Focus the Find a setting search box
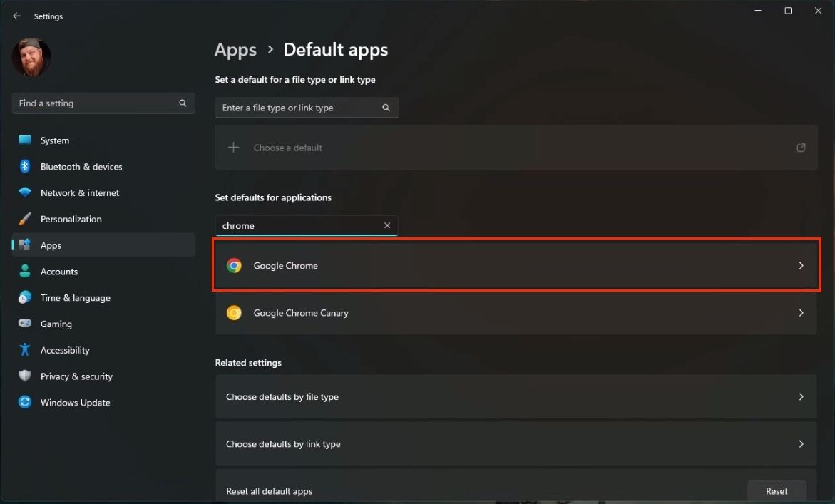The height and width of the screenshot is (504, 835). pyautogui.click(x=103, y=103)
